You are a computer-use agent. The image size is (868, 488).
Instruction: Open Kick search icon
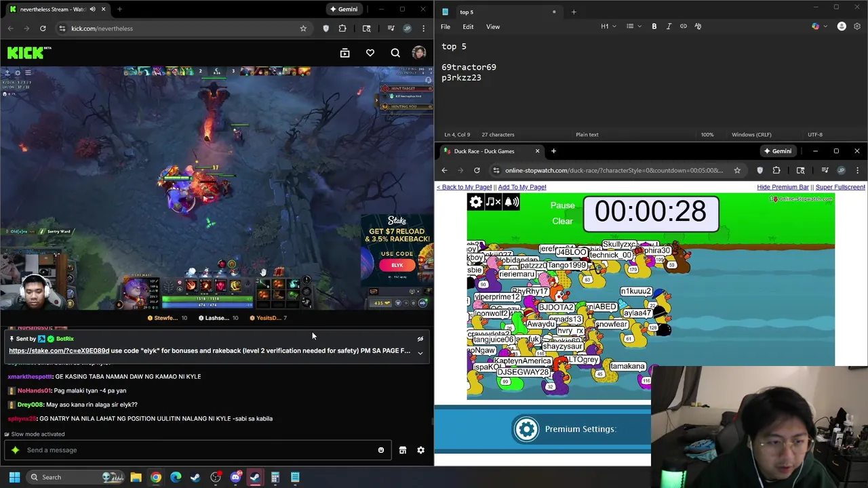click(x=395, y=53)
